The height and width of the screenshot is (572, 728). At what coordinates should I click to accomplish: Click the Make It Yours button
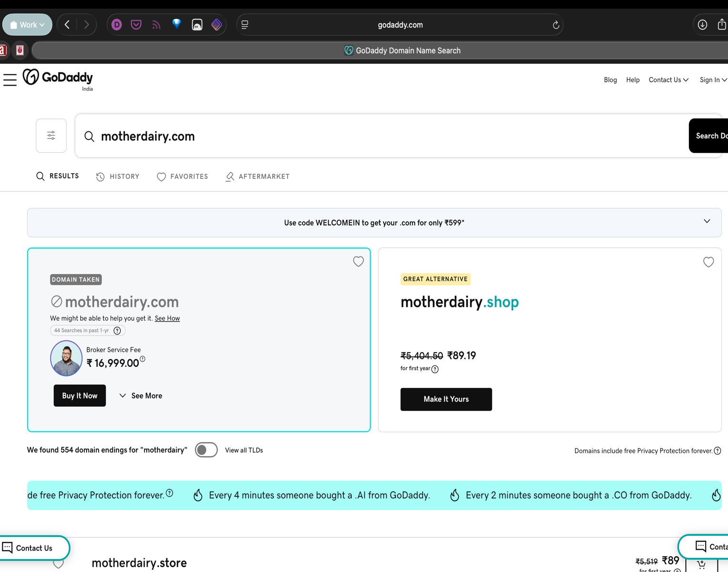(x=446, y=399)
